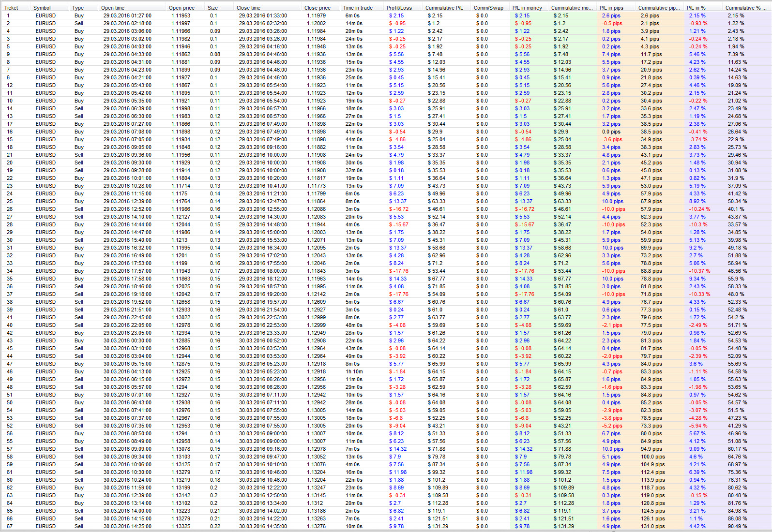
Task: Select P/L percent 9.34 %
Action: pos(697,279)
